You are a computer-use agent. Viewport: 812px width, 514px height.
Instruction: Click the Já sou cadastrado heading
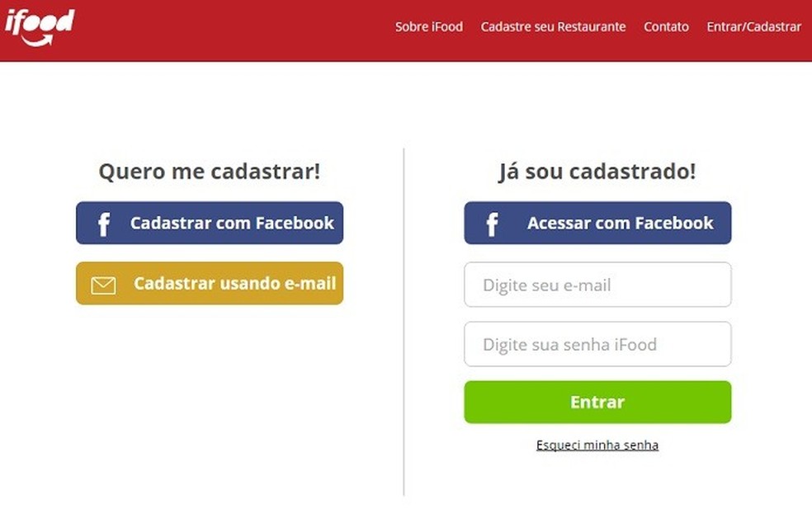pyautogui.click(x=597, y=172)
